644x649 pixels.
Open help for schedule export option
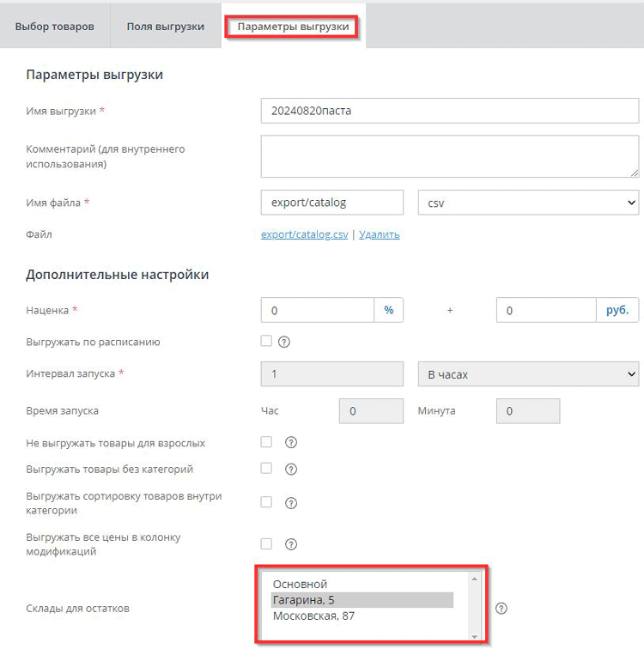coord(284,342)
